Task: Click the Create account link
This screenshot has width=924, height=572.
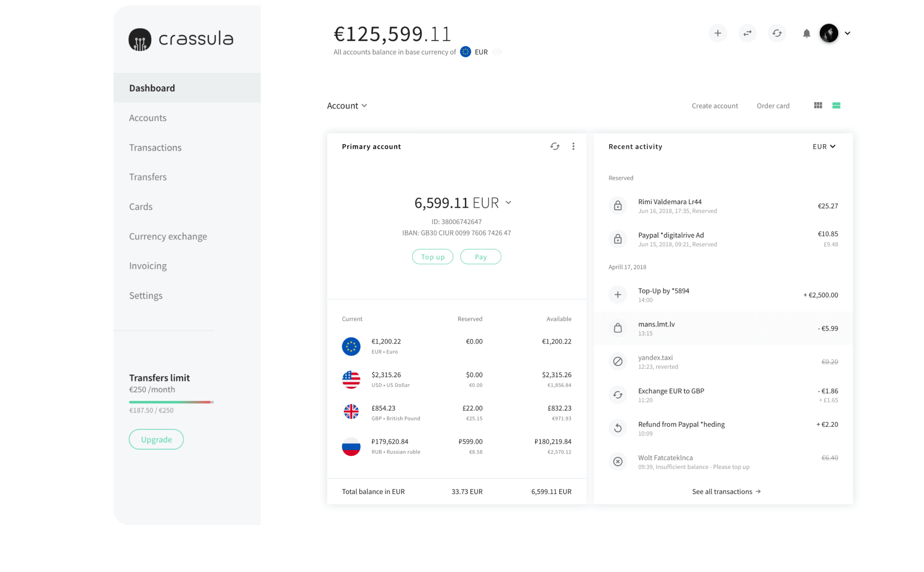Action: [715, 104]
